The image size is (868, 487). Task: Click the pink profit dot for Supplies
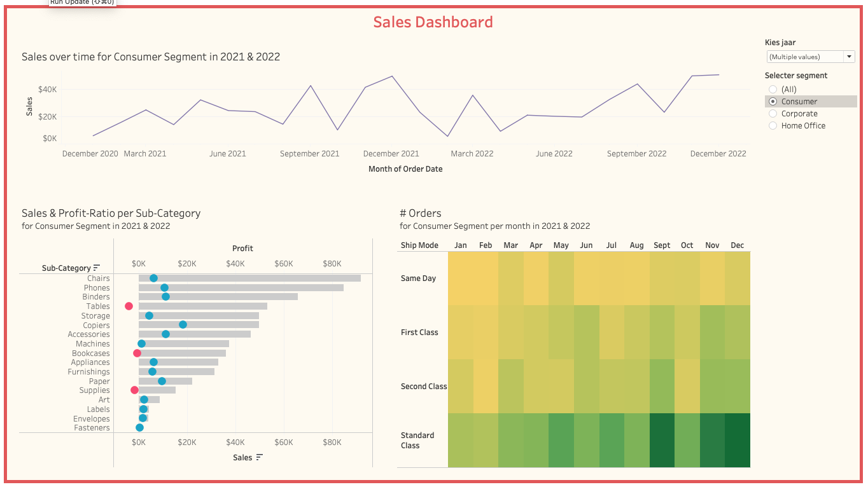(134, 390)
